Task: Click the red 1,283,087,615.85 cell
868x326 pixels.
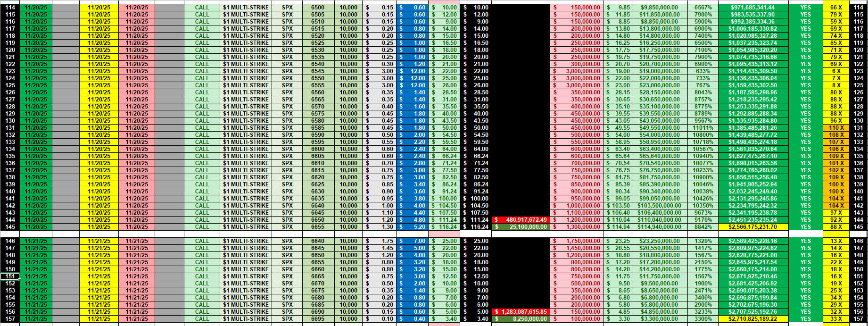Action: click(521, 312)
